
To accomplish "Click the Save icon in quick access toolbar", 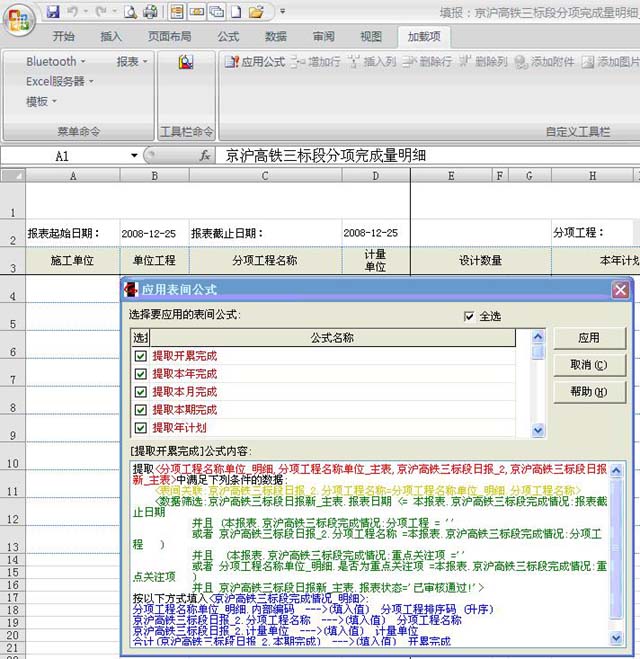I will click(53, 12).
